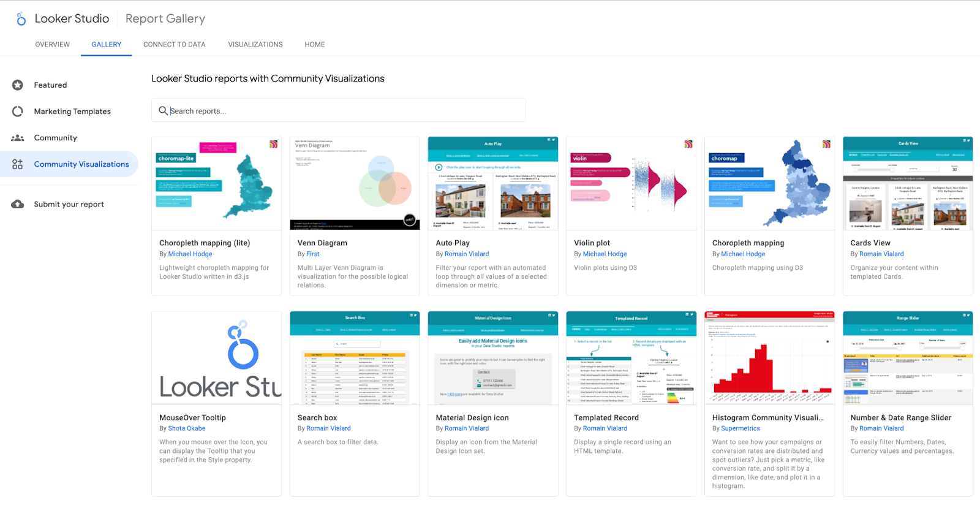Click Romain Vialard under Material Design icon
This screenshot has width=980, height=505.
(467, 428)
